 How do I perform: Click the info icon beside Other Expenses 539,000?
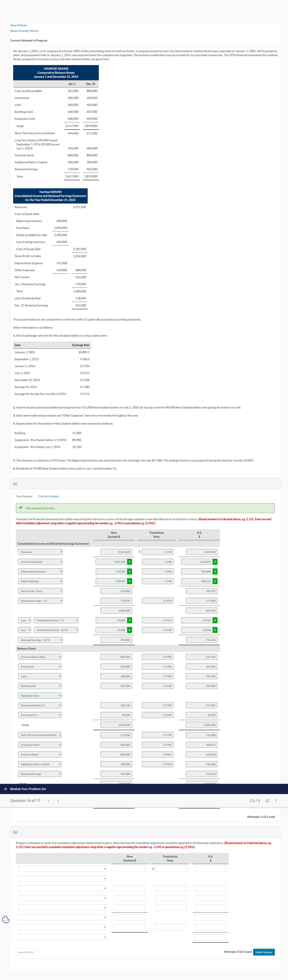coord(129,581)
